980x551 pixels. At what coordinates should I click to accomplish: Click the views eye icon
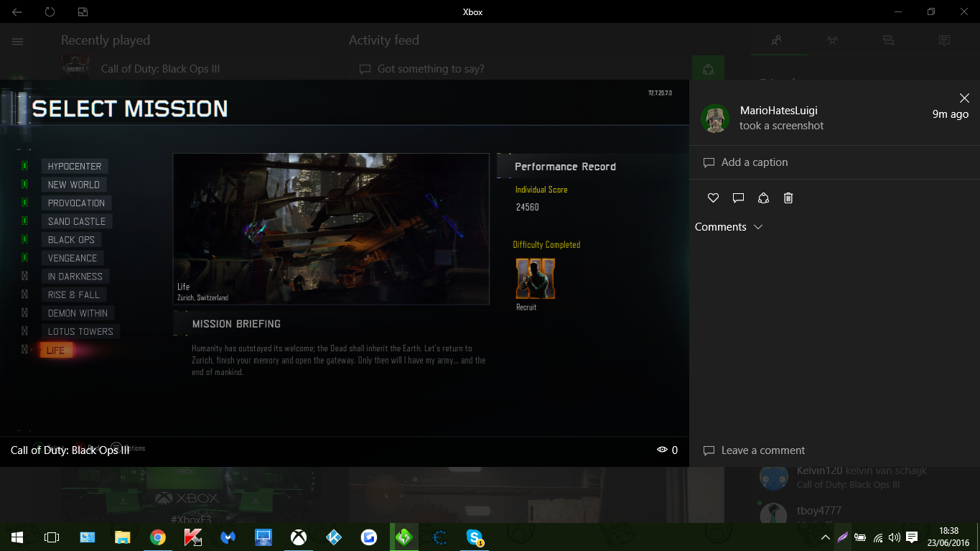(x=662, y=450)
